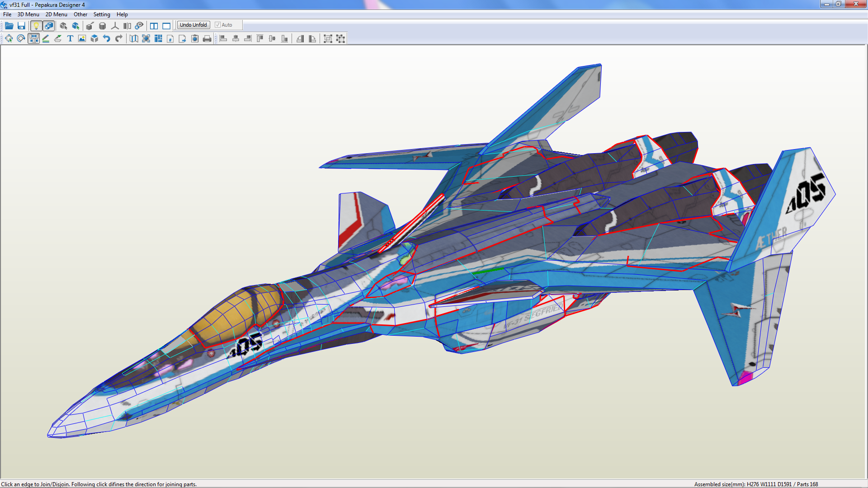The image size is (868, 488).
Task: Click the three-axis orientation icon
Action: 115,26
